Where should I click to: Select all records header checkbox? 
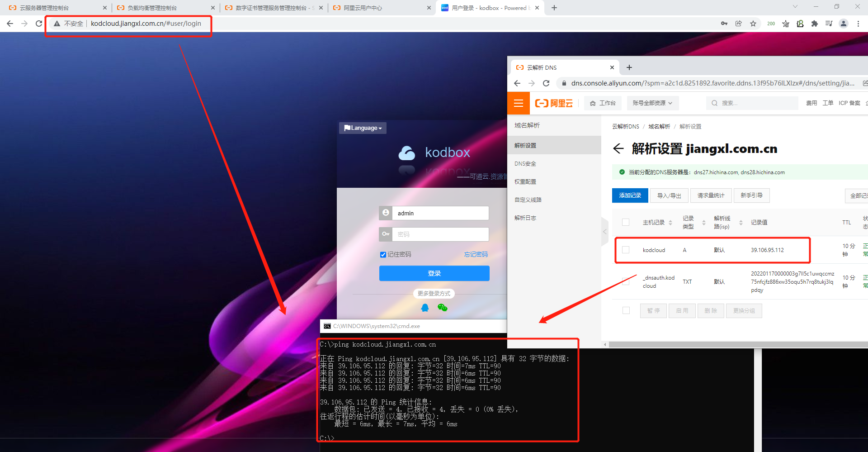(x=626, y=222)
